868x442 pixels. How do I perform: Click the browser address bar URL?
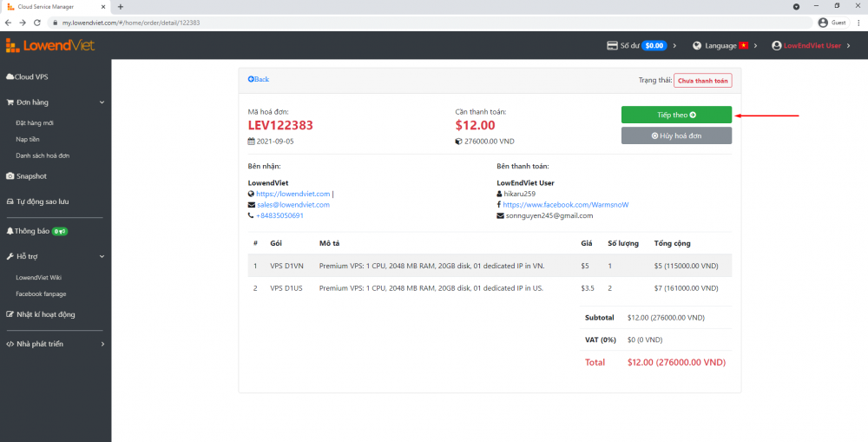pos(131,23)
